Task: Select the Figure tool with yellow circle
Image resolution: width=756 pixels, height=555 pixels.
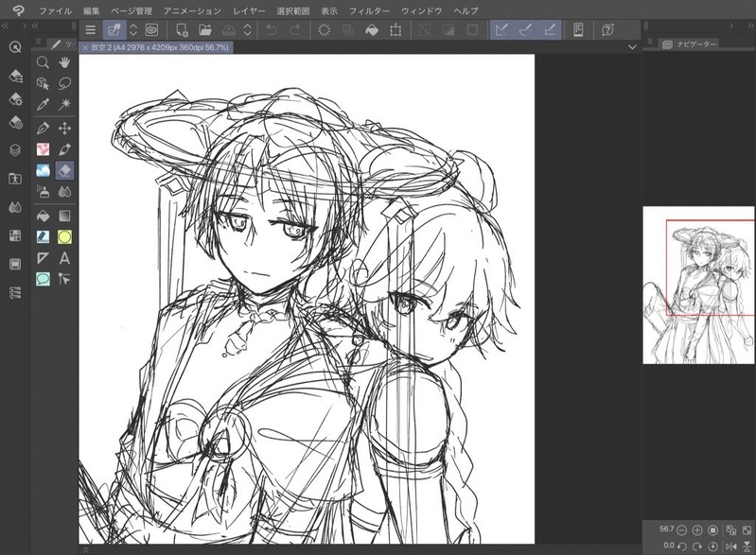Action: (64, 237)
